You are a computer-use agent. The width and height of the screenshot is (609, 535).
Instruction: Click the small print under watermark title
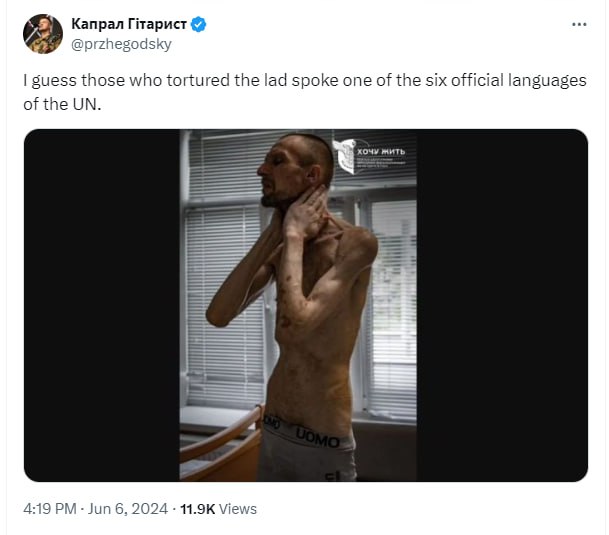381,162
